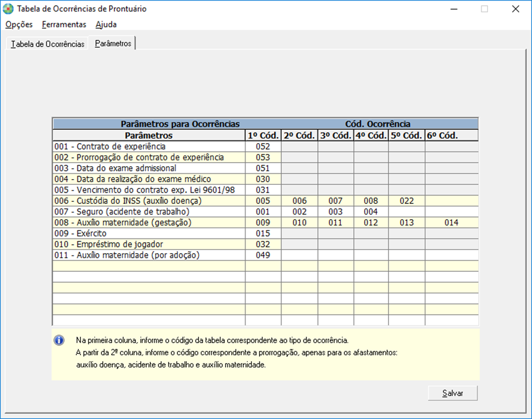The height and width of the screenshot is (419, 532).
Task: Click empty 2º Cód. cell in adoção row
Action: point(300,255)
